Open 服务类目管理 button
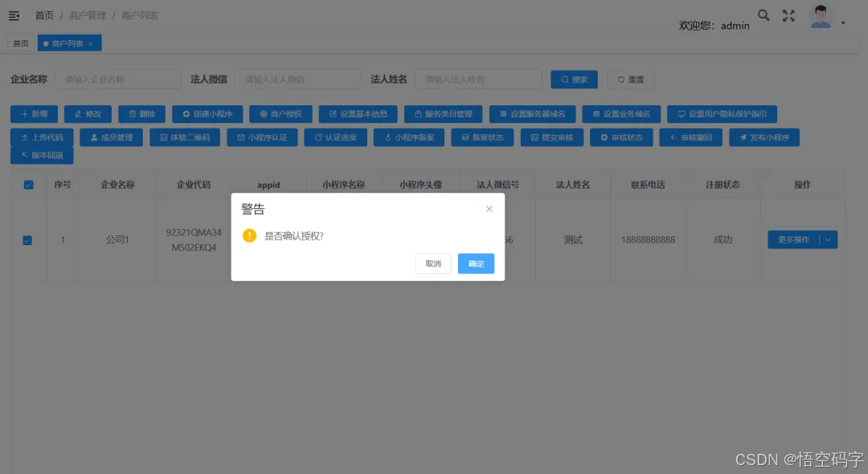Screen dimensions: 868x474 (444, 114)
